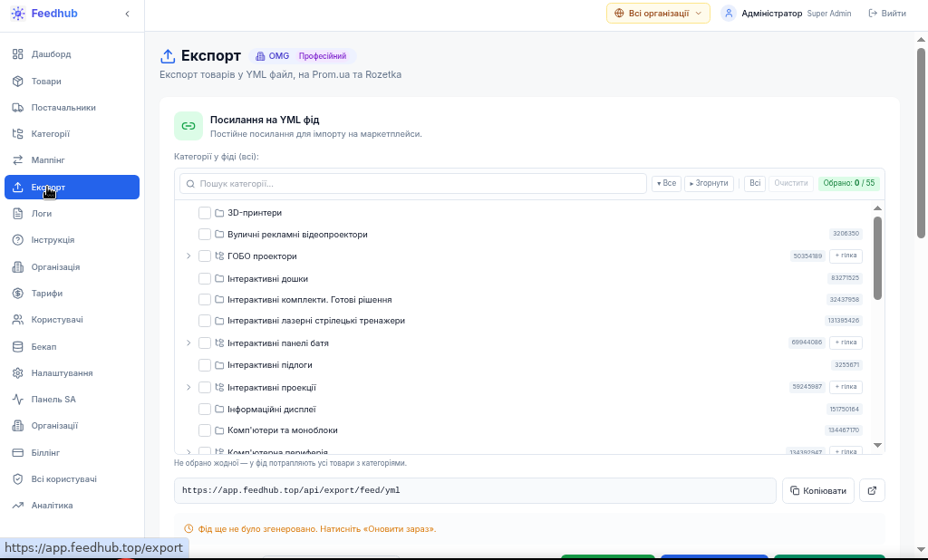
Task: Click the Інструкція help icon
Action: pos(18,240)
